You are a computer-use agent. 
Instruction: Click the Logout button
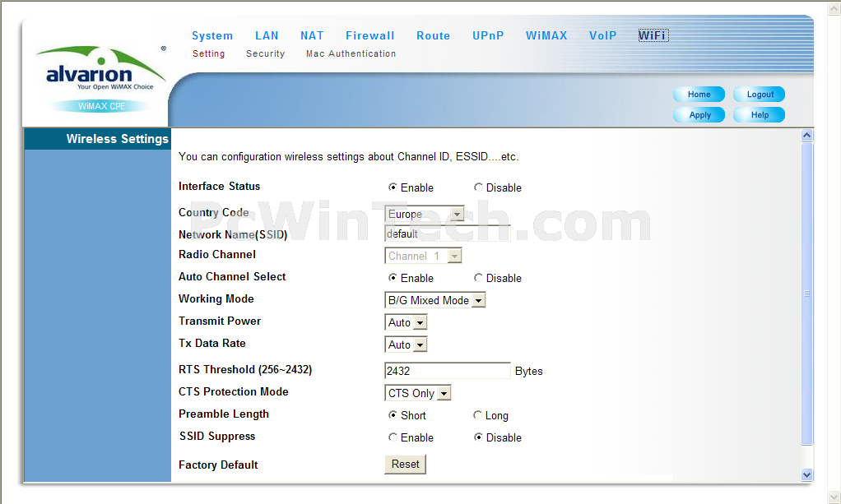(760, 95)
